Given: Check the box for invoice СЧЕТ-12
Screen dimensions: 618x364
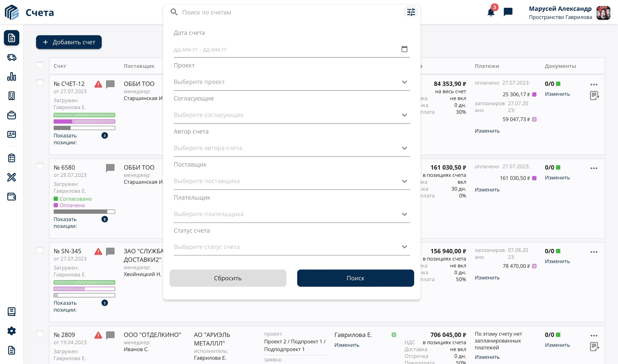Looking at the screenshot, I should coord(40,83).
